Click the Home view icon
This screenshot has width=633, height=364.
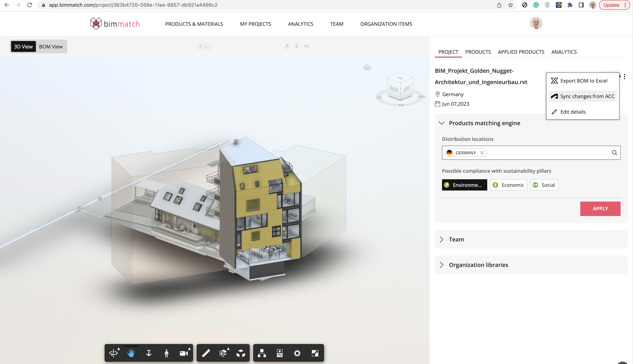[367, 67]
